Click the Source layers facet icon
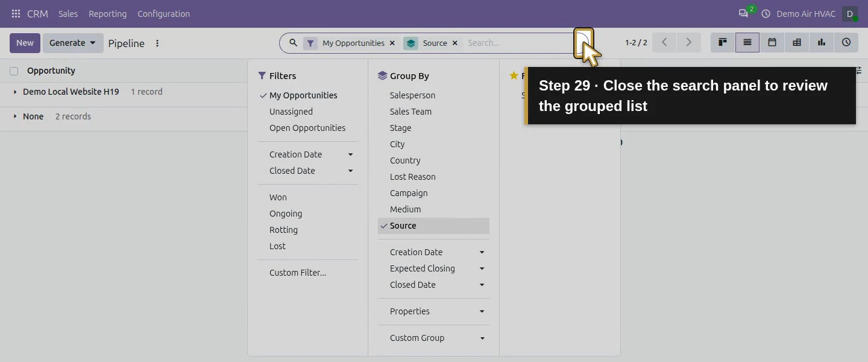Viewport: 868px width, 362px height. (410, 43)
